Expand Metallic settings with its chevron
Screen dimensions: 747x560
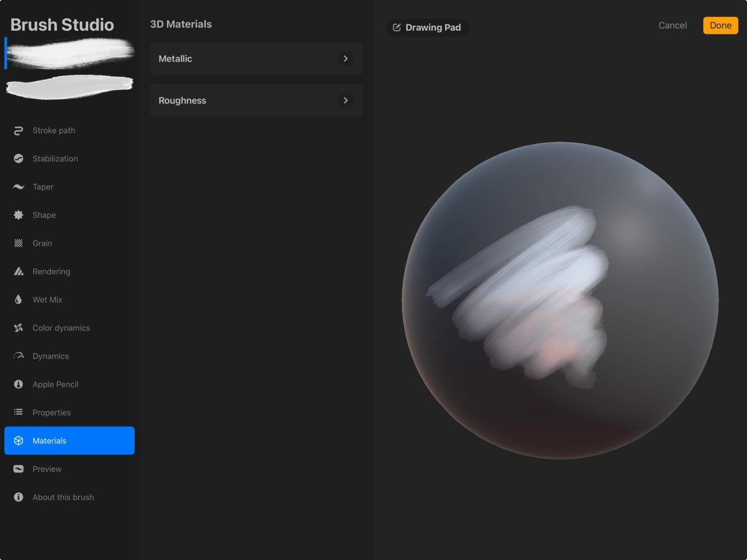point(345,58)
